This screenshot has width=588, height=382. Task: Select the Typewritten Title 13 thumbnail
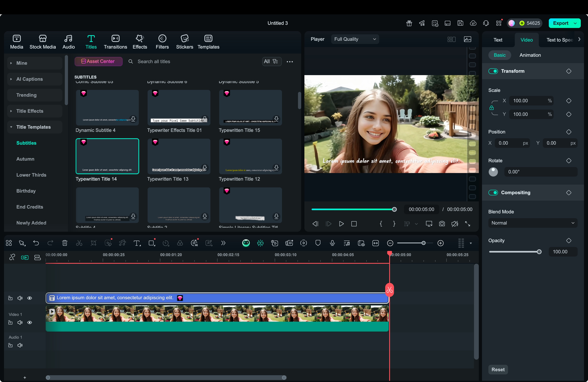pyautogui.click(x=179, y=156)
